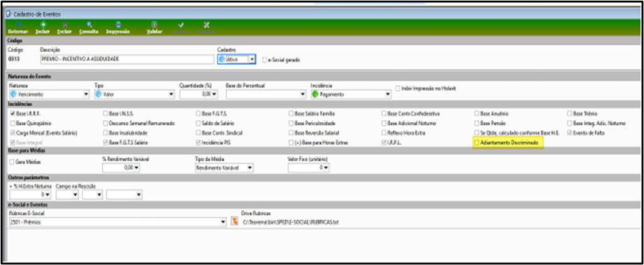Check Base Pensão option
The height and width of the screenshot is (265, 644).
click(x=477, y=123)
